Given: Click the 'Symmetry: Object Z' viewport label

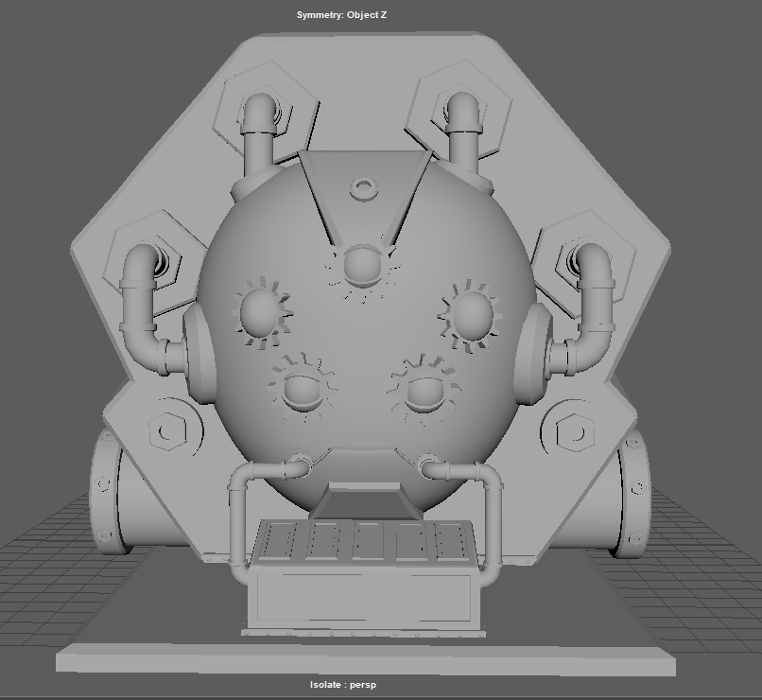Looking at the screenshot, I should (341, 14).
